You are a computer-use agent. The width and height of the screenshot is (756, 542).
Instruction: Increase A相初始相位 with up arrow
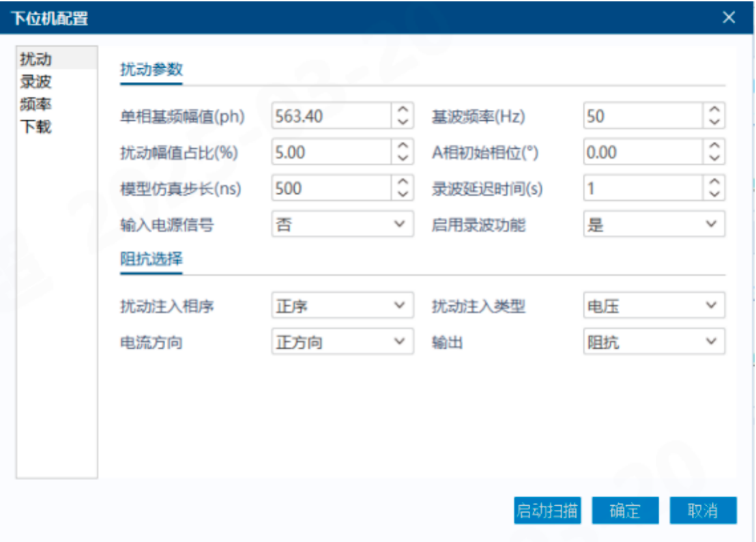(x=714, y=146)
